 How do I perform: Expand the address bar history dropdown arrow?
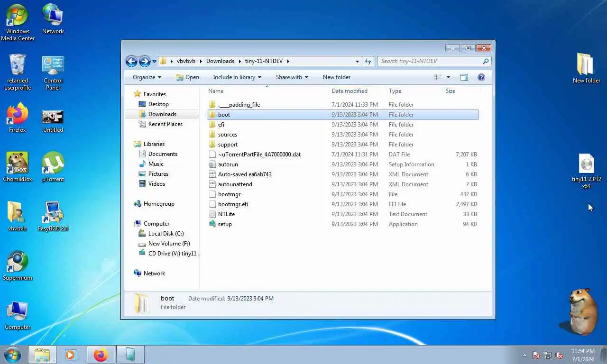[357, 61]
